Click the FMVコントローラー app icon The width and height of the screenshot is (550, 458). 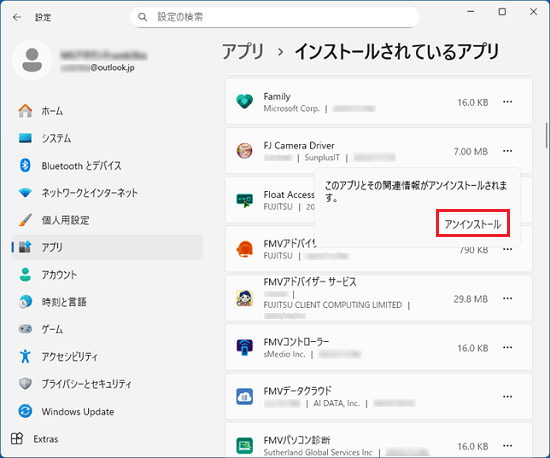click(244, 348)
